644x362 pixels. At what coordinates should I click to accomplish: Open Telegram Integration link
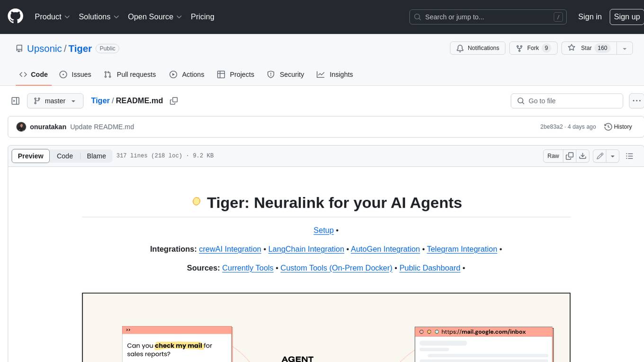coord(462,249)
